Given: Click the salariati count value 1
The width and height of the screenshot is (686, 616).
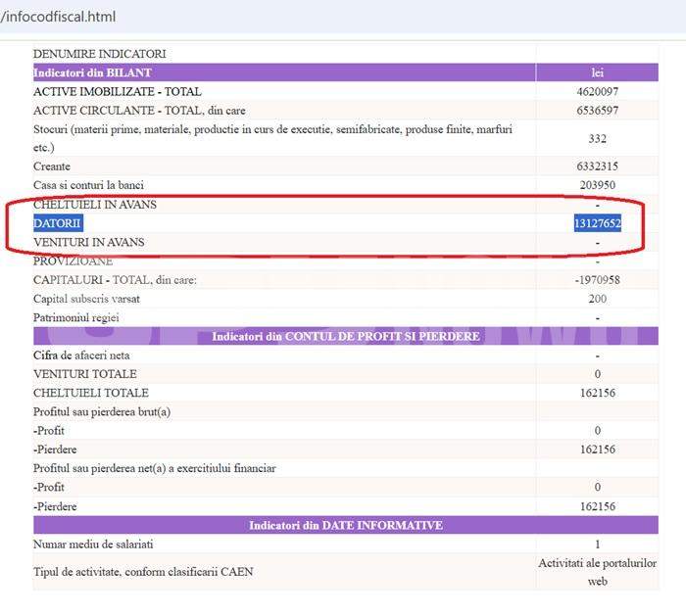Looking at the screenshot, I should pos(597,544).
